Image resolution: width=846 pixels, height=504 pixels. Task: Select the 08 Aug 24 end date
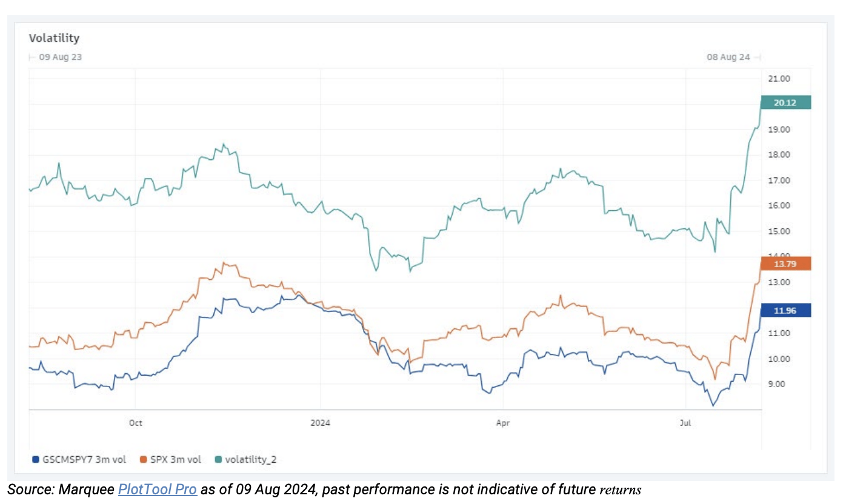point(728,57)
